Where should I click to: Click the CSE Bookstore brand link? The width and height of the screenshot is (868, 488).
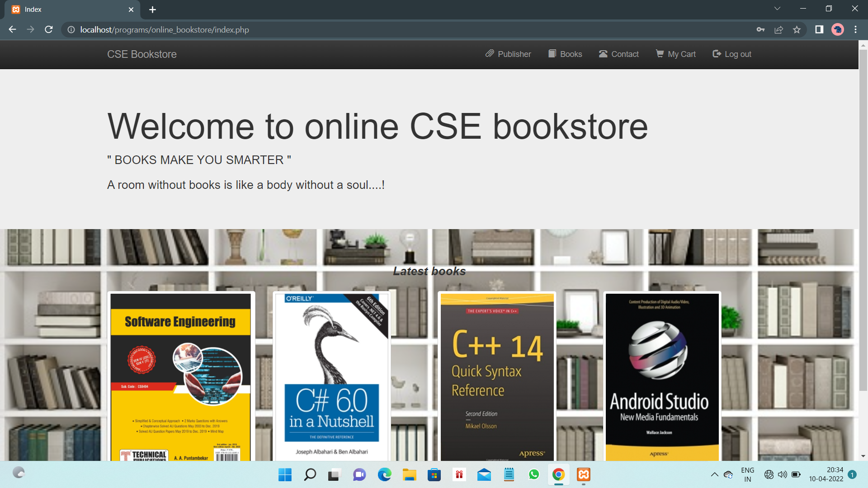(x=142, y=54)
